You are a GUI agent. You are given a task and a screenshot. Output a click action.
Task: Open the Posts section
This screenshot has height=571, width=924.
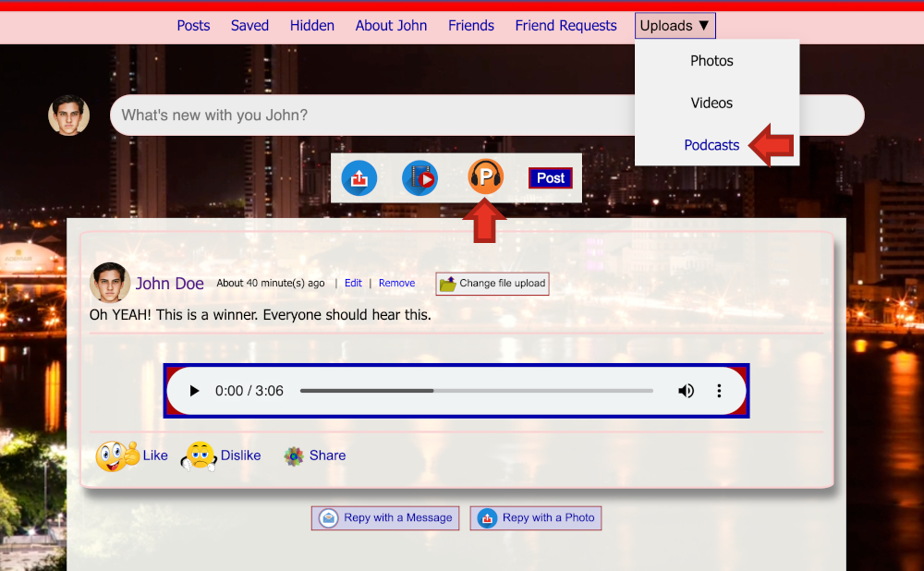[x=193, y=25]
